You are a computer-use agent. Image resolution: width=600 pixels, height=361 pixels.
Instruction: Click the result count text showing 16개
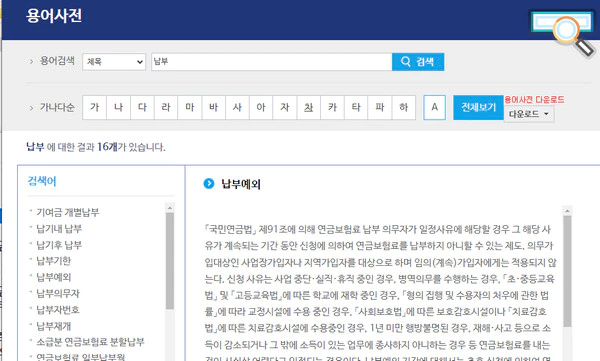tap(96, 147)
